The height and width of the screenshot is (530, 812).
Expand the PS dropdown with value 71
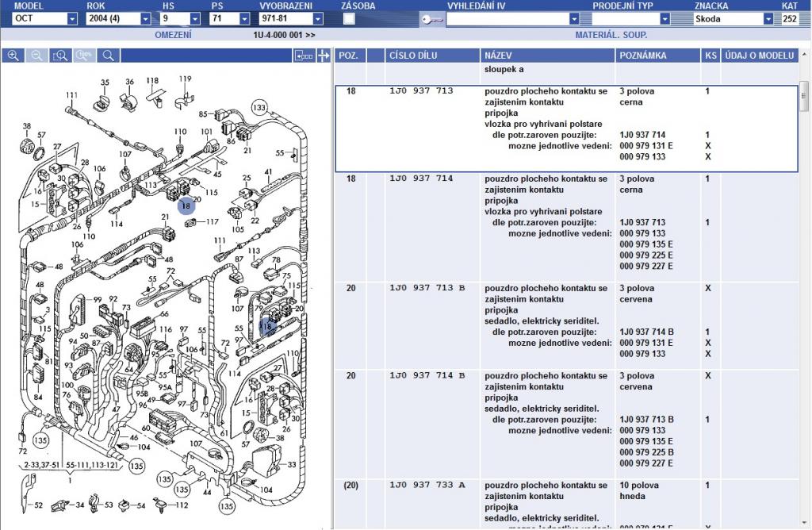click(244, 19)
